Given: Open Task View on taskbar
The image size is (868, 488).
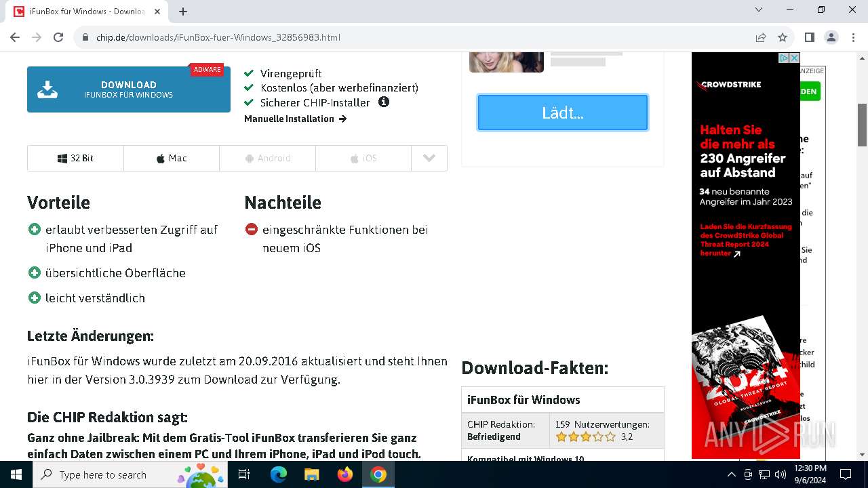Looking at the screenshot, I should 244,474.
